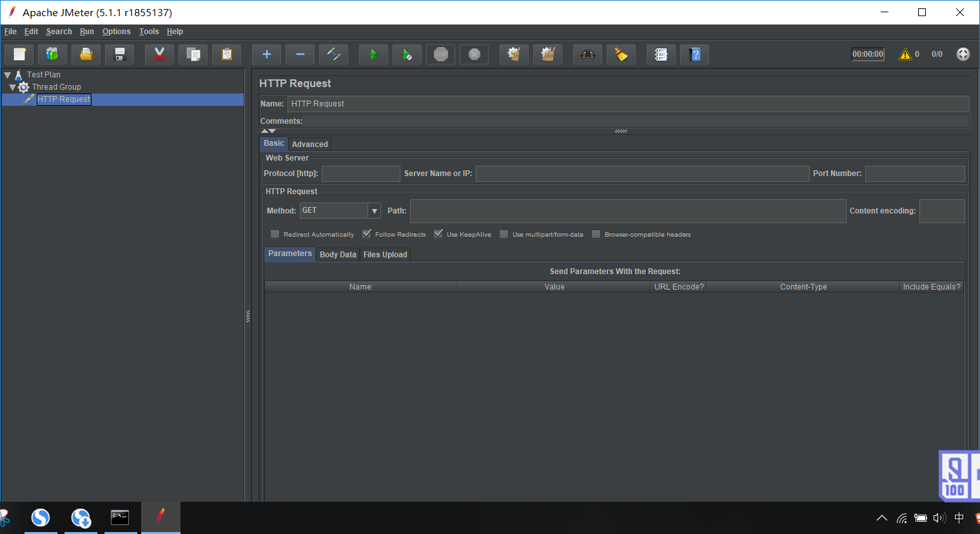Select Thread Group in the tree

56,87
